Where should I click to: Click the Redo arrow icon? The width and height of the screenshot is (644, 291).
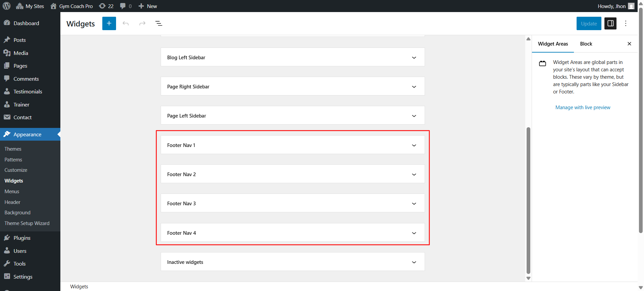click(x=142, y=23)
